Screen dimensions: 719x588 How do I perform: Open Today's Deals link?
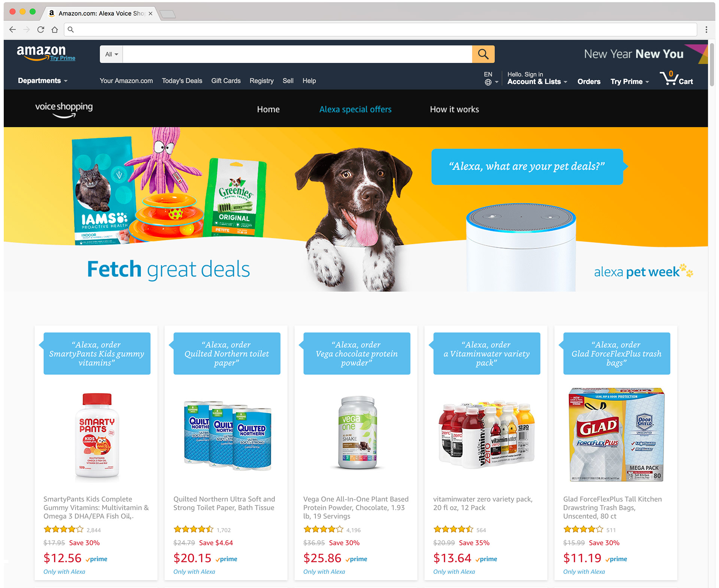(x=182, y=81)
